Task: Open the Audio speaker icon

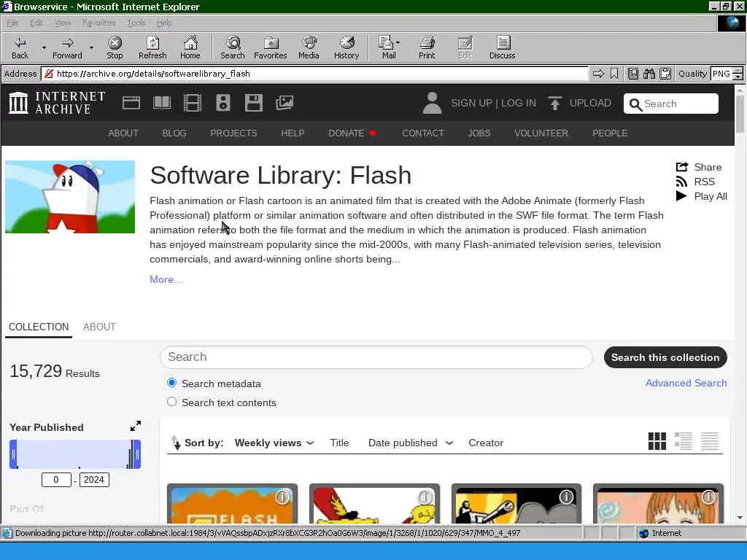Action: click(223, 103)
